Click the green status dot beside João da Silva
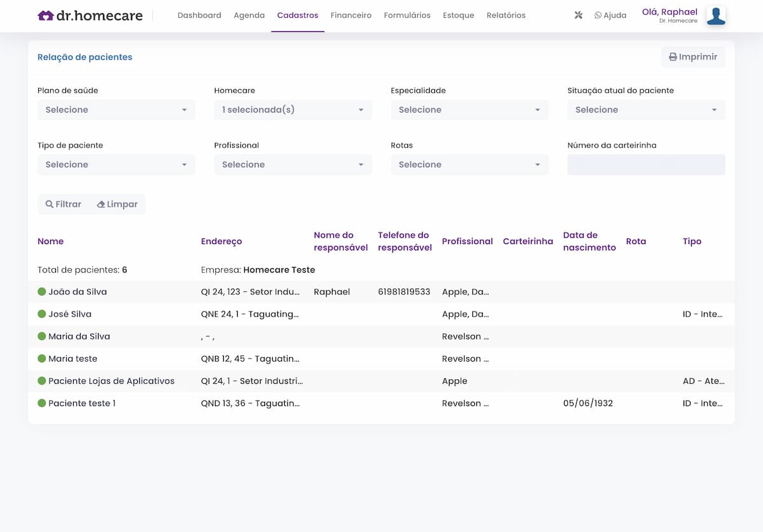Viewport: 763px width, 532px height. click(42, 291)
